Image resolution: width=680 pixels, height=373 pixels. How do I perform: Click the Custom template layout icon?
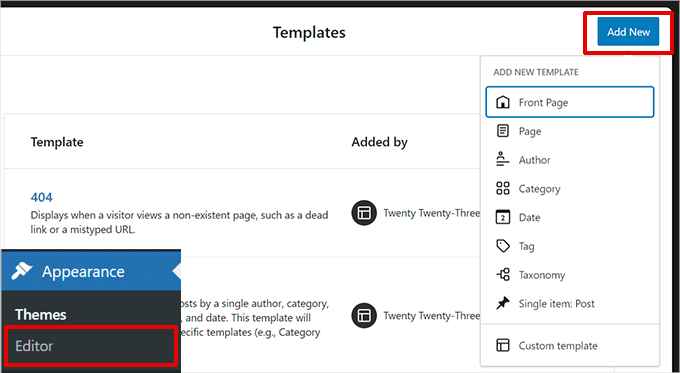[503, 345]
